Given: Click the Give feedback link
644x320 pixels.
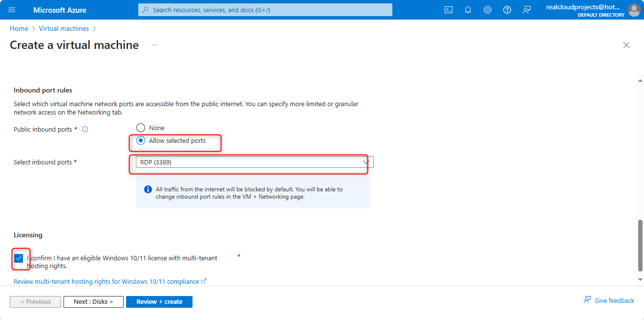Looking at the screenshot, I should click(x=609, y=300).
